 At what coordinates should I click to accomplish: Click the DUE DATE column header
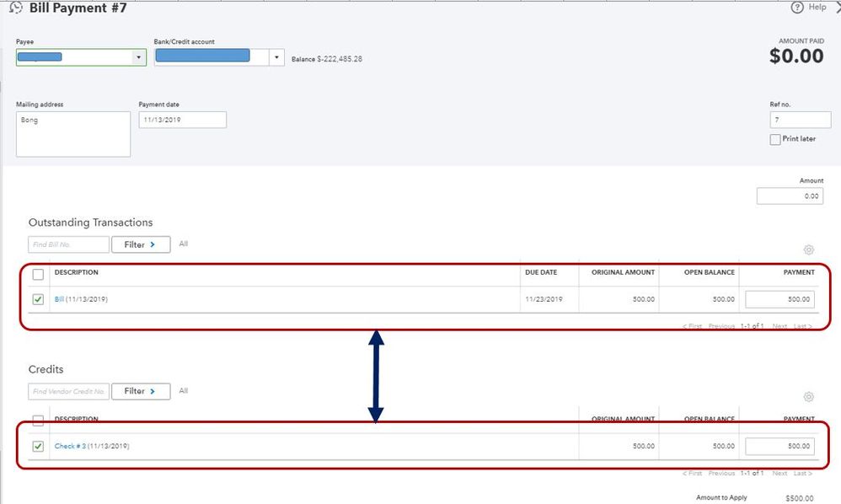(x=541, y=272)
